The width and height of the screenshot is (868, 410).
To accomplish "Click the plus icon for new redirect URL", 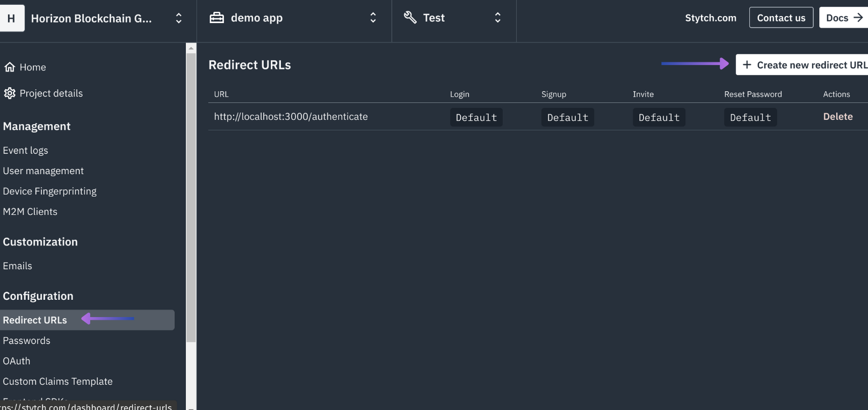I will click(747, 65).
